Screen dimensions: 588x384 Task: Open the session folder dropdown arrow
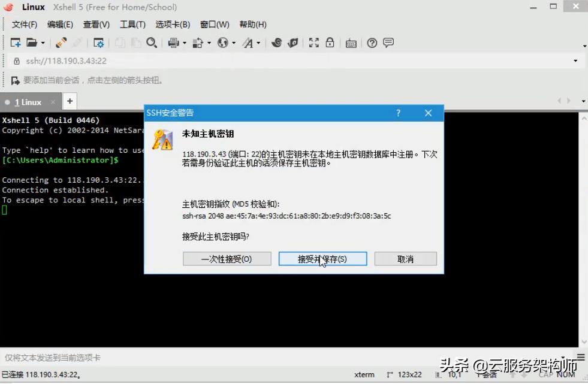pos(44,43)
